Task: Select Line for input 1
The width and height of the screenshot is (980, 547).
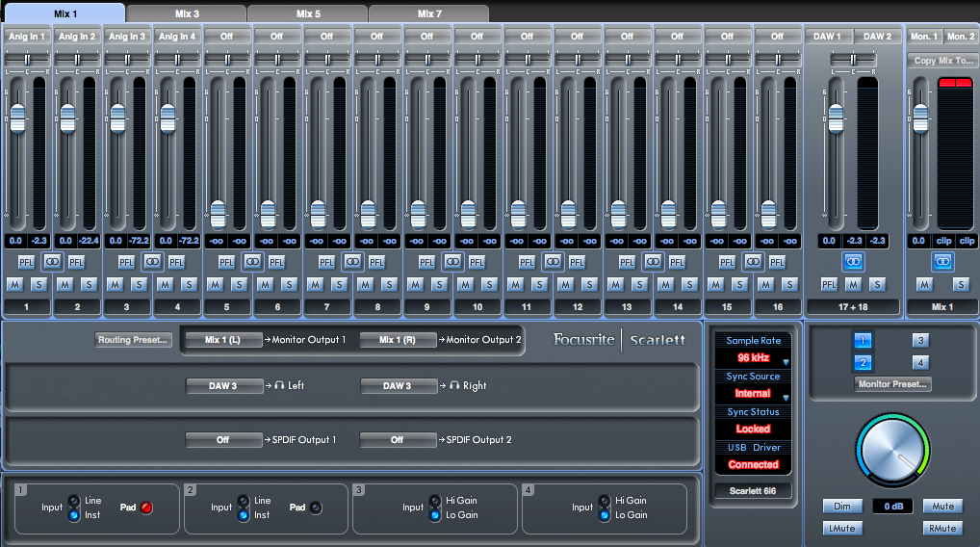Action: click(x=73, y=501)
